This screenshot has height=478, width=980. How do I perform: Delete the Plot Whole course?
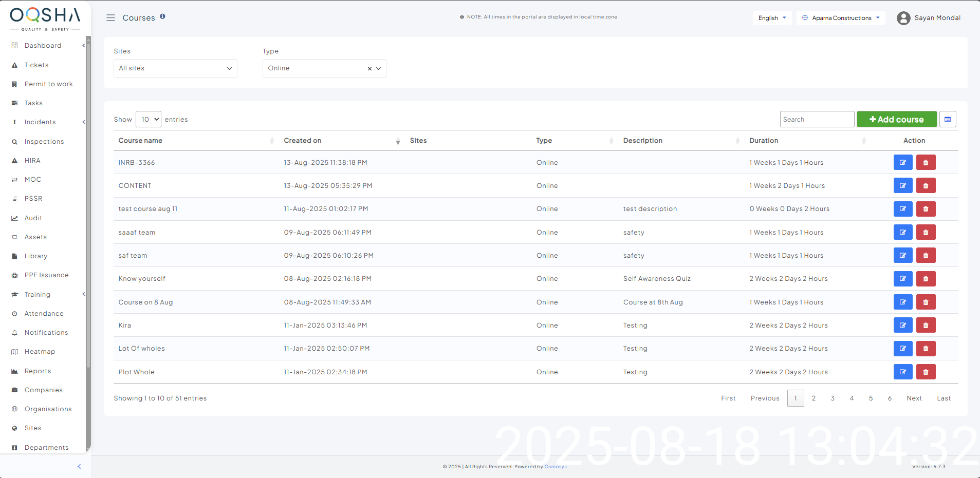click(926, 372)
